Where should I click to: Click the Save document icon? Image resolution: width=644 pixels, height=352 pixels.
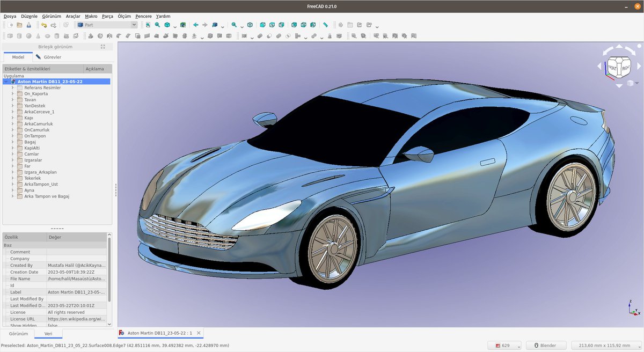point(29,25)
